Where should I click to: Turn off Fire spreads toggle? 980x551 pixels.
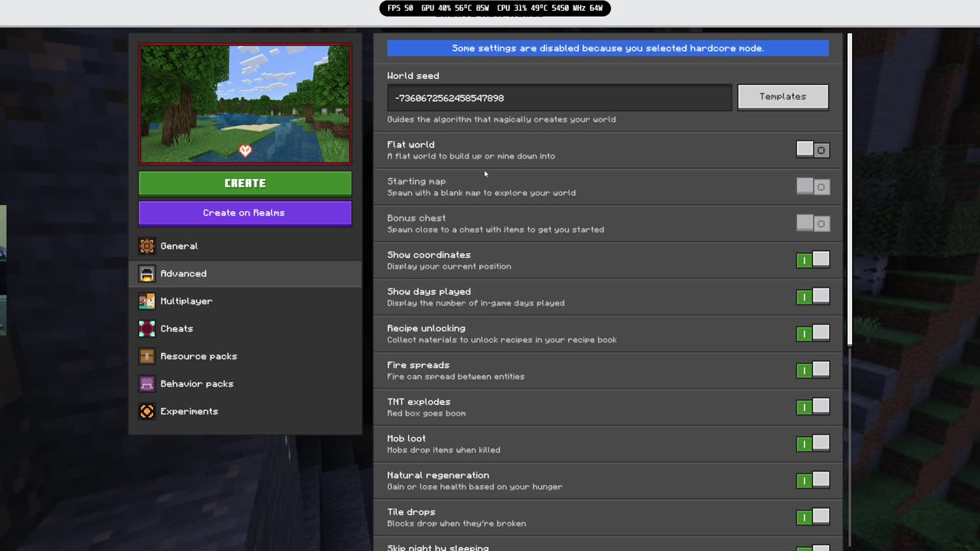pos(812,370)
